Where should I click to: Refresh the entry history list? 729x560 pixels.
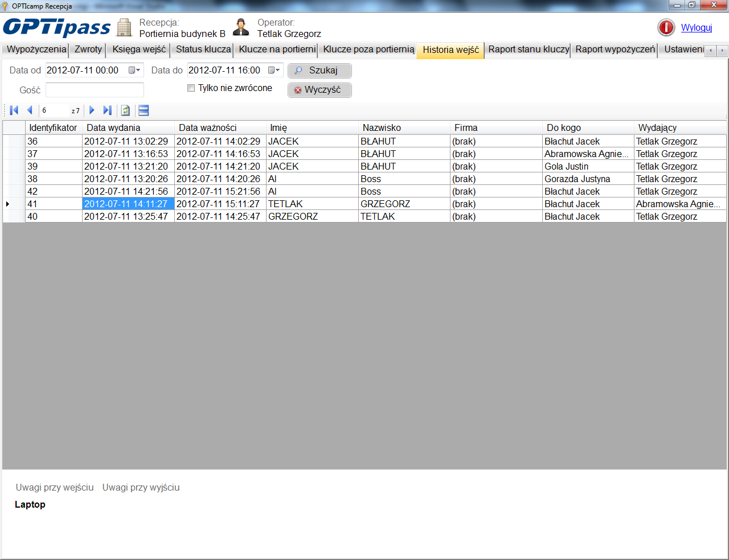click(126, 110)
